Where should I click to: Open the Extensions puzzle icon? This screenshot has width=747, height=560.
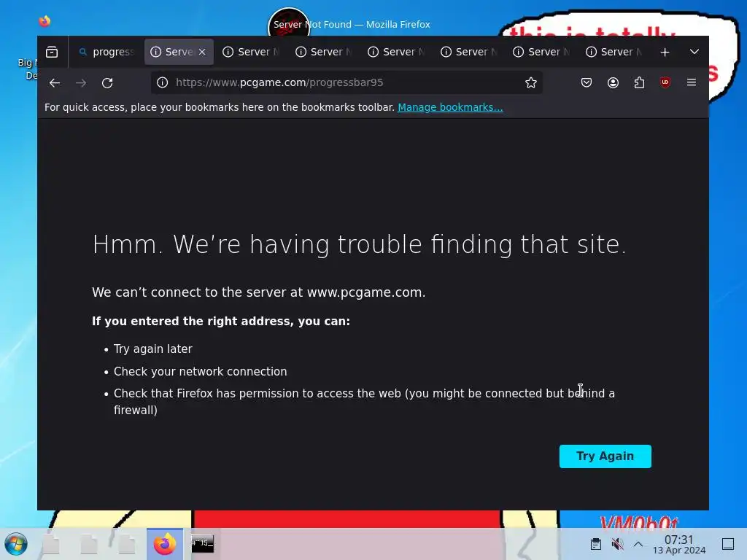coord(639,82)
